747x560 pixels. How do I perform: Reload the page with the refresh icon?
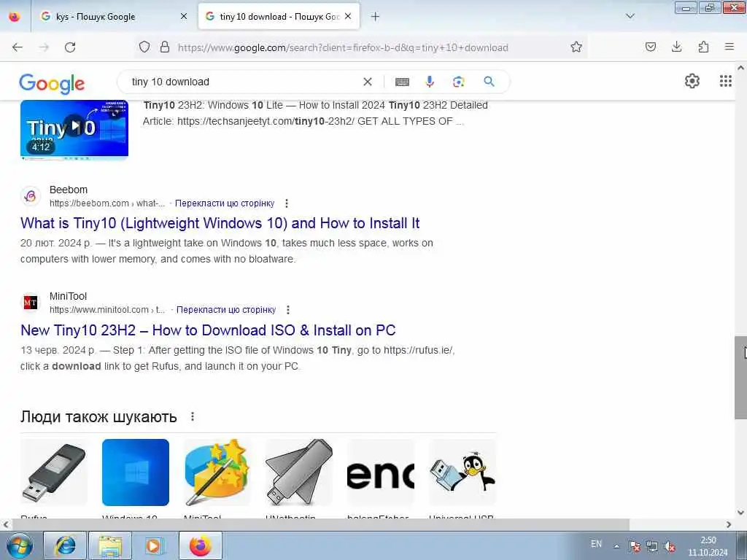coord(70,47)
